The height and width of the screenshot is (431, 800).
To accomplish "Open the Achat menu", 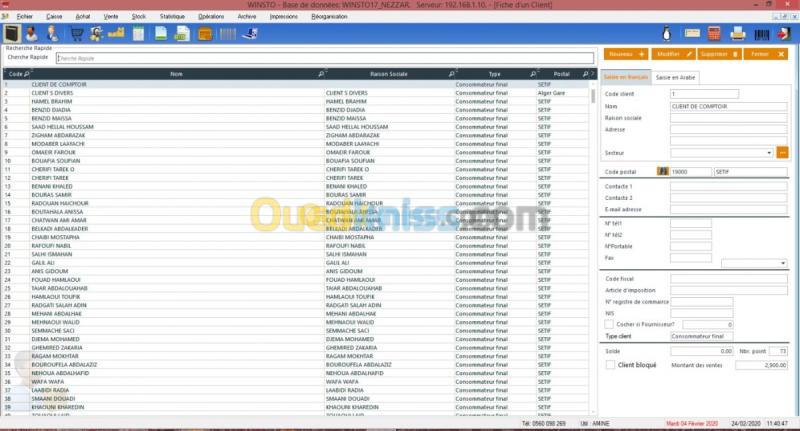I will click(83, 16).
